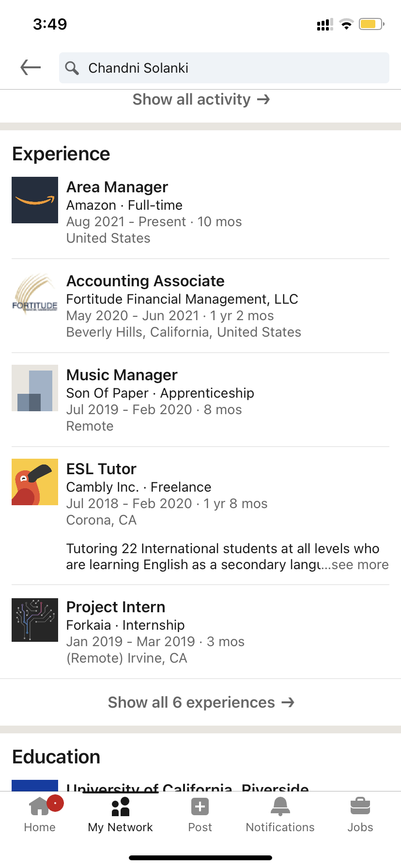
Task: Open the My Network tab
Action: click(x=120, y=815)
